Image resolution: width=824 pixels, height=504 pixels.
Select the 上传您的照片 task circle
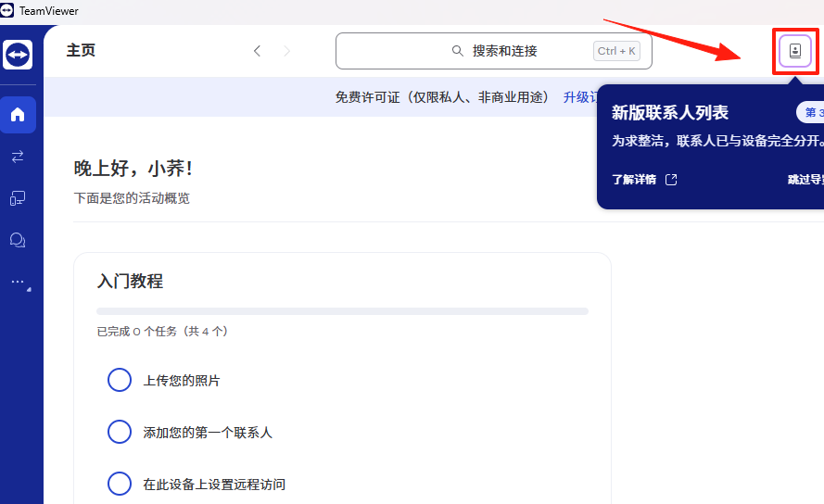pos(120,380)
